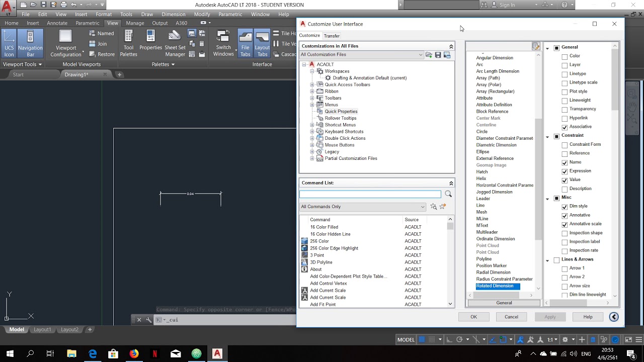The height and width of the screenshot is (362, 644).
Task: Open Tool Palettes from ribbon
Action: [128, 44]
